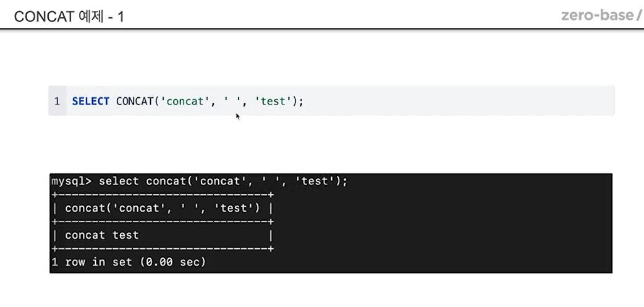Click the space string literal in code block
Viewport: 644px width, 307px height.
tap(232, 102)
